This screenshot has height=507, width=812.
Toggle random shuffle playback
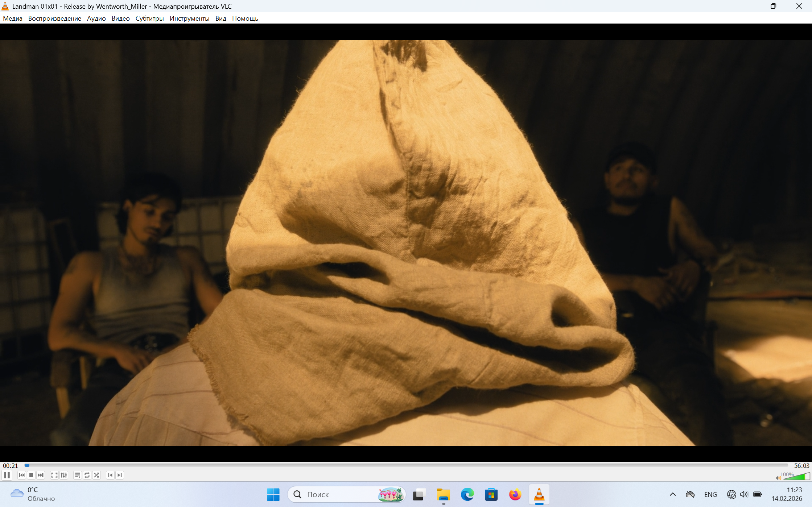96,475
